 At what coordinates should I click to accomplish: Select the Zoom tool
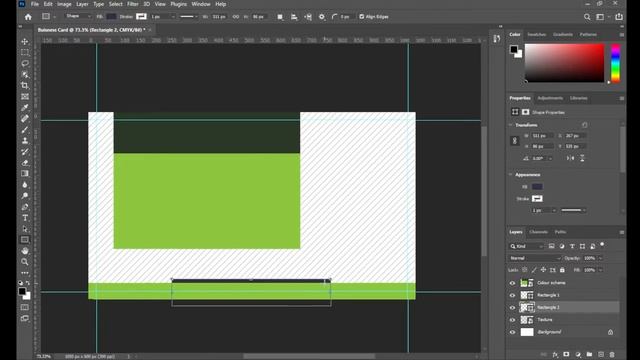[x=25, y=262]
